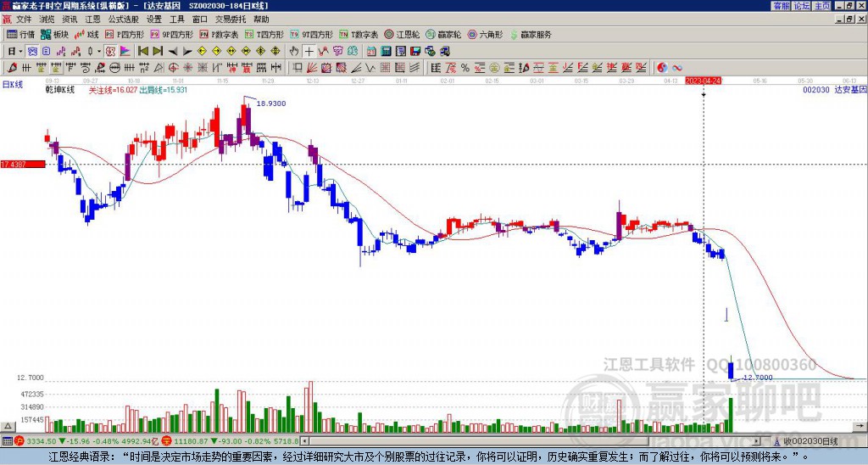The image size is (868, 465).
Task: Click the 论坛 forum button
Action: 802,6
